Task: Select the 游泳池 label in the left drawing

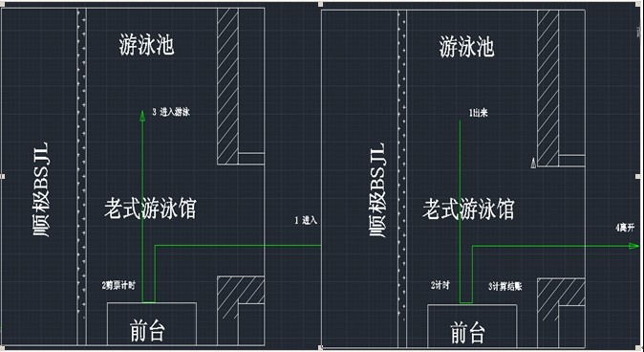Action: tap(146, 45)
